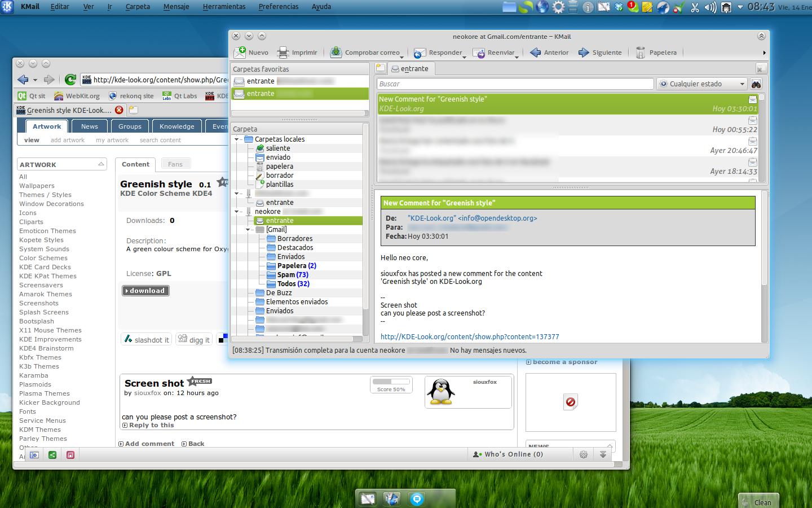Click the KMail icon in bottom dock
This screenshot has height=508, width=812.
(x=368, y=499)
